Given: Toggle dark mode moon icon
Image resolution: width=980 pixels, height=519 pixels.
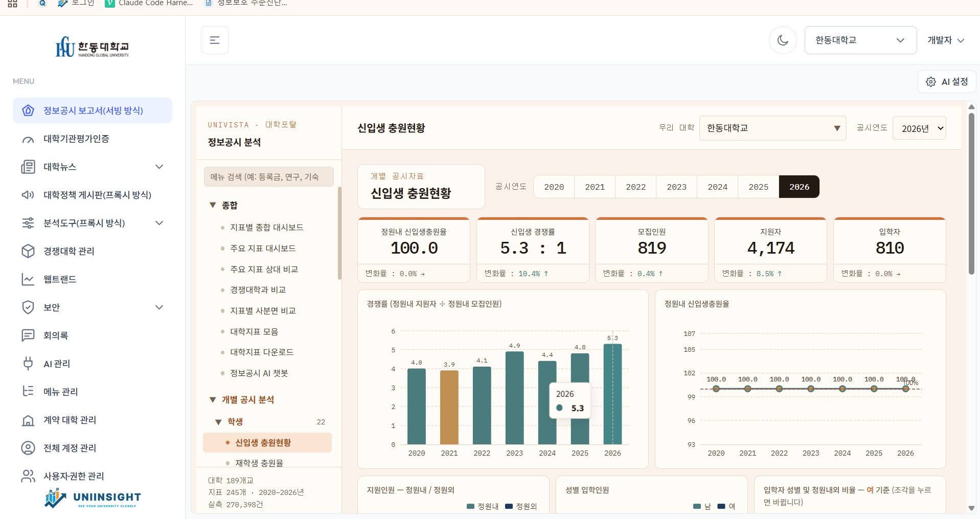Looking at the screenshot, I should (783, 40).
